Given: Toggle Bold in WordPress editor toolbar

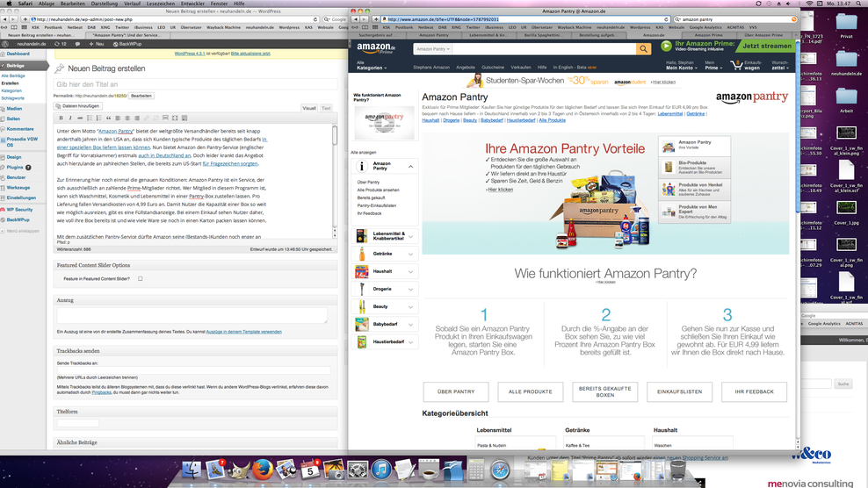Looking at the screenshot, I should coord(61,118).
